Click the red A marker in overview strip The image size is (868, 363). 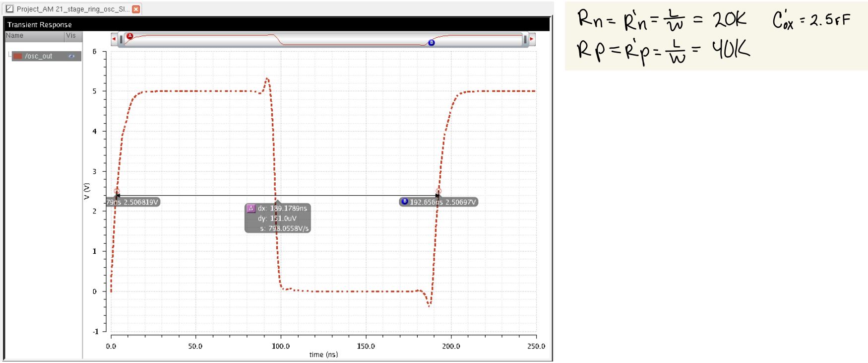click(x=130, y=36)
